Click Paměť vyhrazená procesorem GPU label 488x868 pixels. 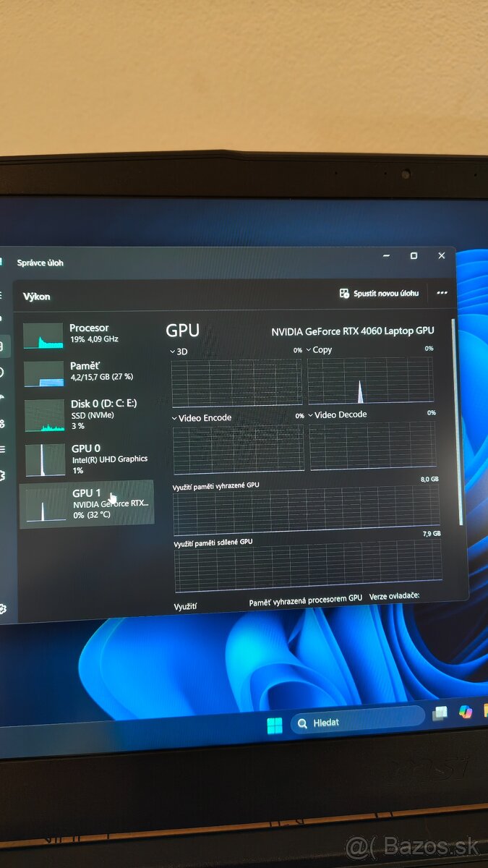tap(306, 600)
